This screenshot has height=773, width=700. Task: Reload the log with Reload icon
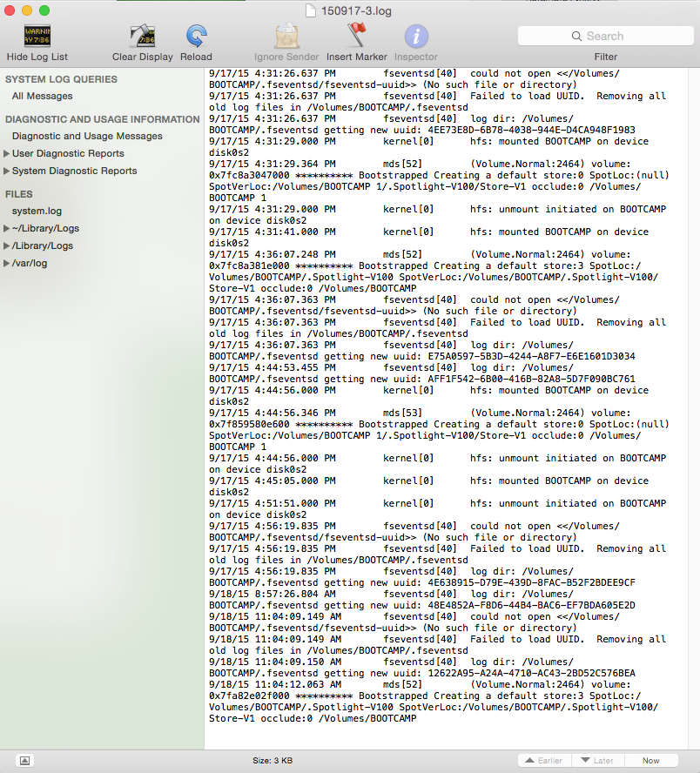[196, 36]
